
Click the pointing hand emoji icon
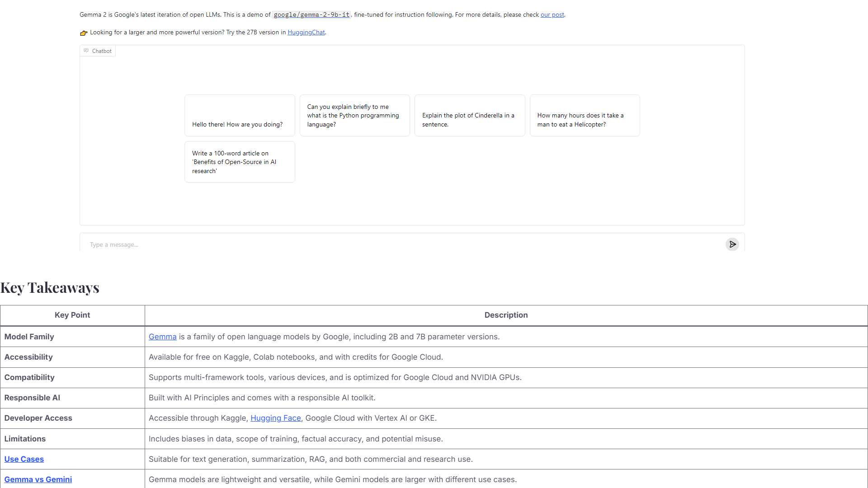[x=84, y=33]
